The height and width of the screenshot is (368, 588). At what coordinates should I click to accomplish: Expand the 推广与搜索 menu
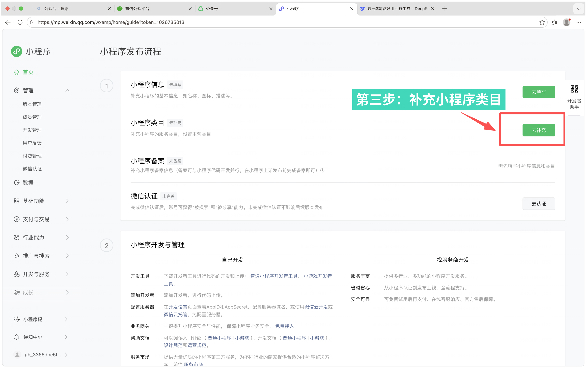tap(67, 256)
